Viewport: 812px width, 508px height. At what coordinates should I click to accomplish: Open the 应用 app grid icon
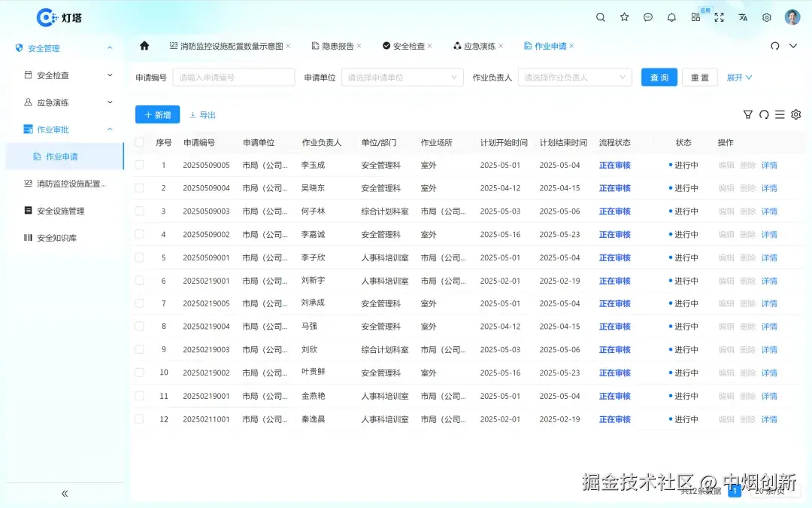click(695, 17)
